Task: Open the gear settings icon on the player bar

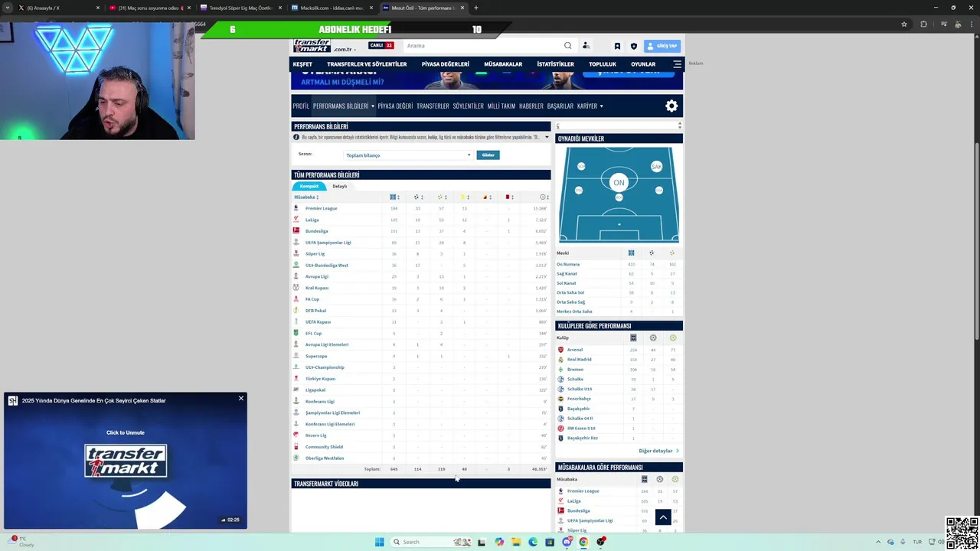Action: coord(671,106)
